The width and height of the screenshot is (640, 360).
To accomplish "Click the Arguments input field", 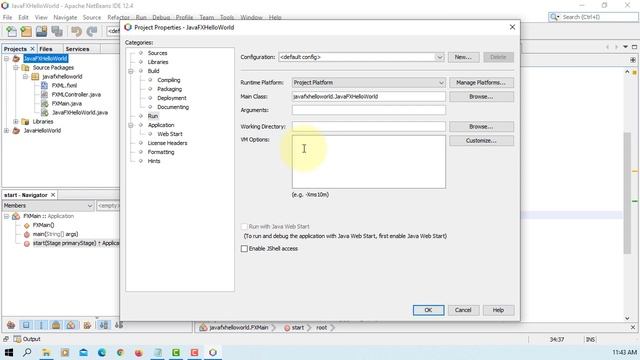I will [x=369, y=110].
